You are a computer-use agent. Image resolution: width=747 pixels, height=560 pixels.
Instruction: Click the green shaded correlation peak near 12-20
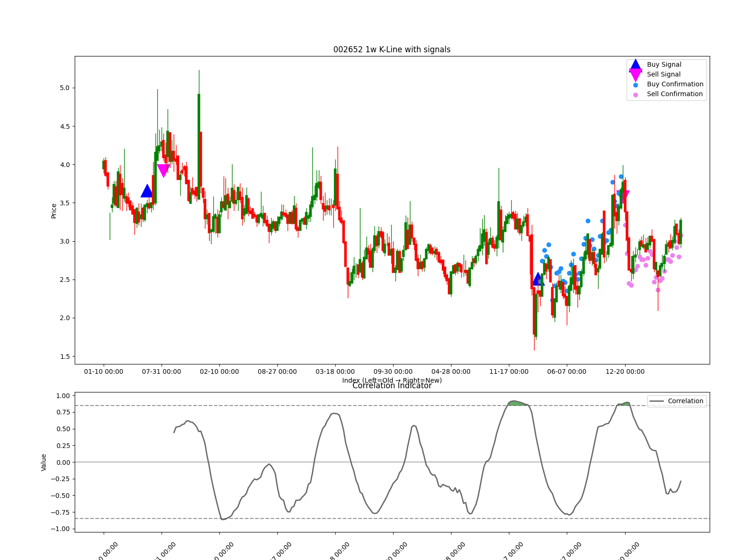coord(624,404)
